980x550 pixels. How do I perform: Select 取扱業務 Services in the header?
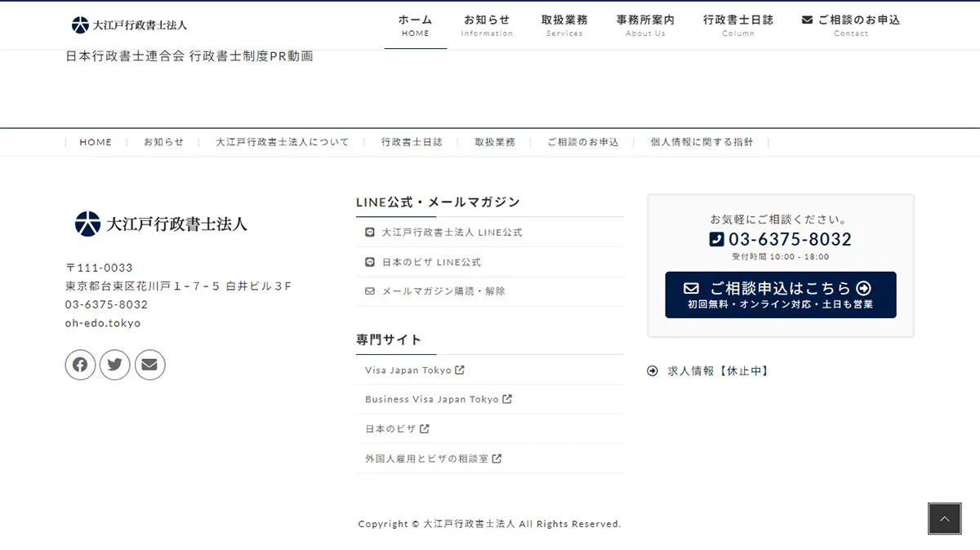[564, 25]
